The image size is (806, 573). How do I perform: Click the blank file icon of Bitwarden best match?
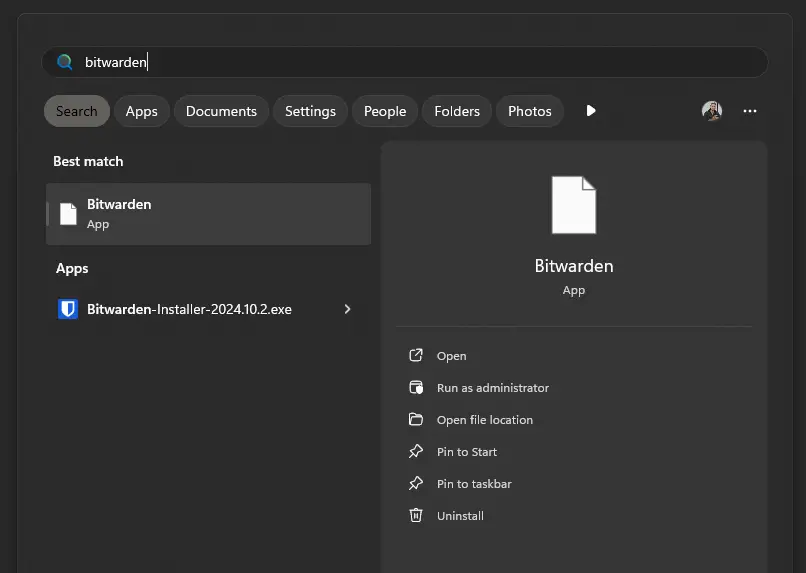pyautogui.click(x=68, y=214)
